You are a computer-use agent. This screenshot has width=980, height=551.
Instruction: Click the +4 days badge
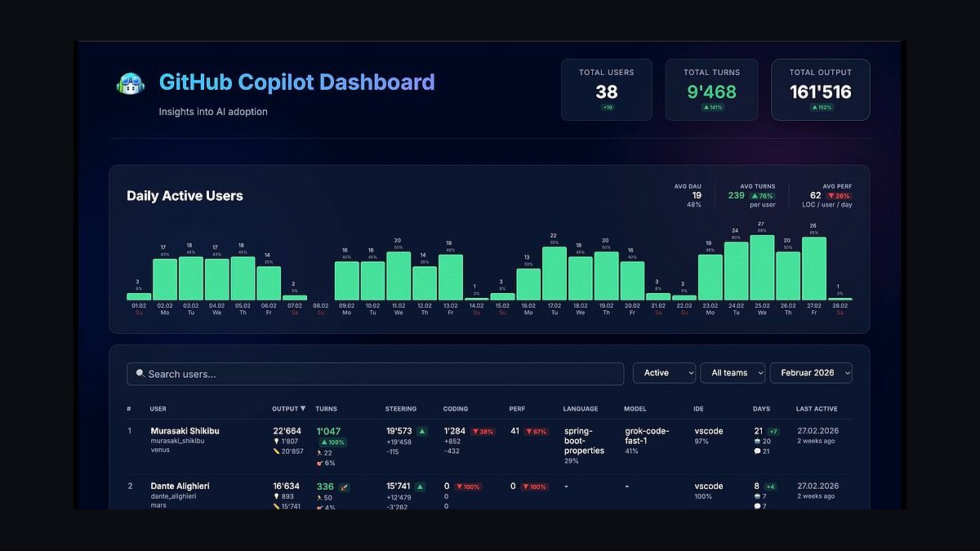[770, 487]
